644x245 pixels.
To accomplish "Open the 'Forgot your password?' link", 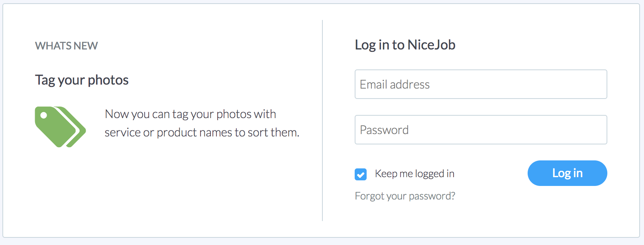I will pyautogui.click(x=405, y=196).
